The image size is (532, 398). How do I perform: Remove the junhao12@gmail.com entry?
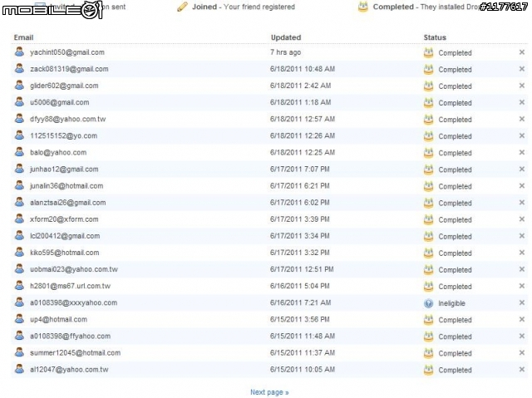pos(522,169)
